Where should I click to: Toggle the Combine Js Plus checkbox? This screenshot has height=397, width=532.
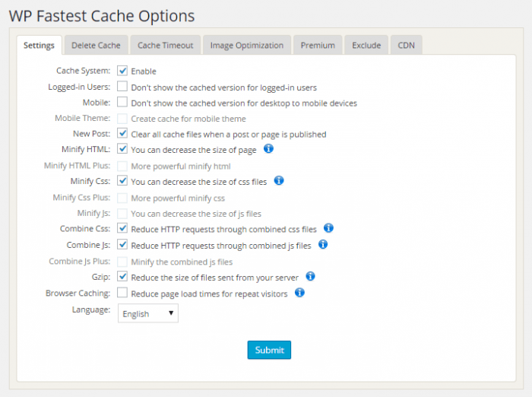(x=122, y=262)
